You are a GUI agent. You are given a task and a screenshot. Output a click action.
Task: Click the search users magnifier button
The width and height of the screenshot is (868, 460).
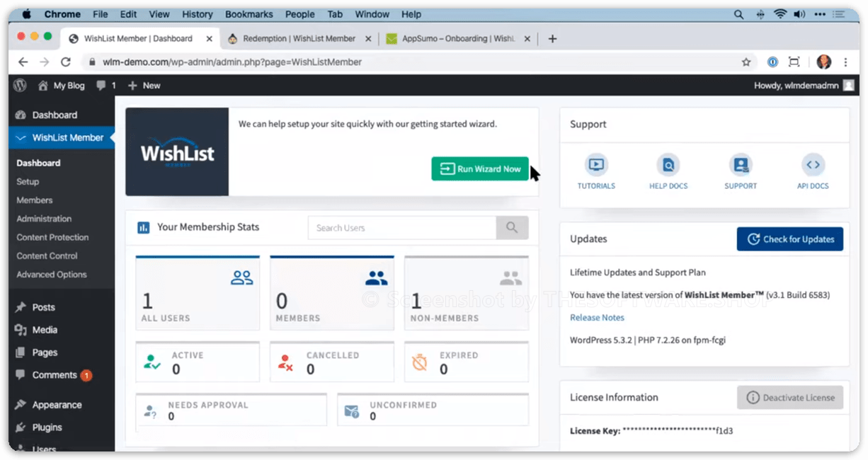(x=512, y=228)
